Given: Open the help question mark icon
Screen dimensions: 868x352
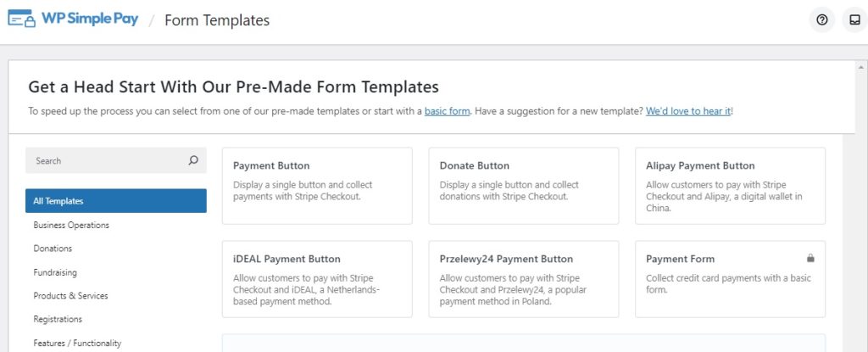Looking at the screenshot, I should (x=821, y=20).
